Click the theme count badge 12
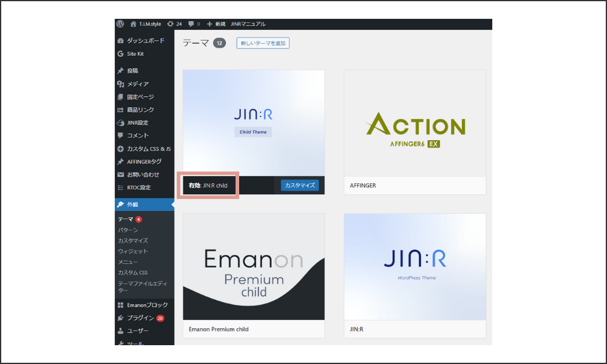 (220, 43)
